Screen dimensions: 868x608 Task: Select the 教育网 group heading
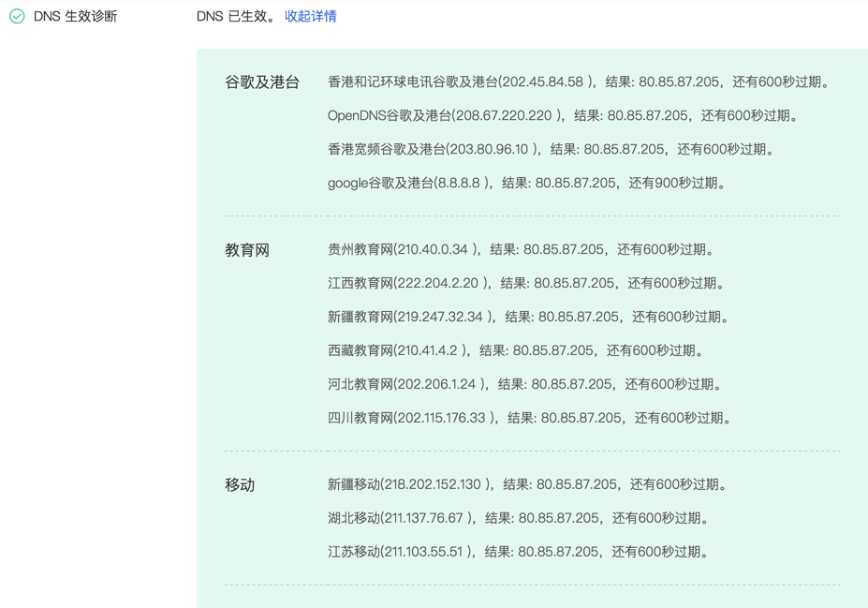[247, 250]
